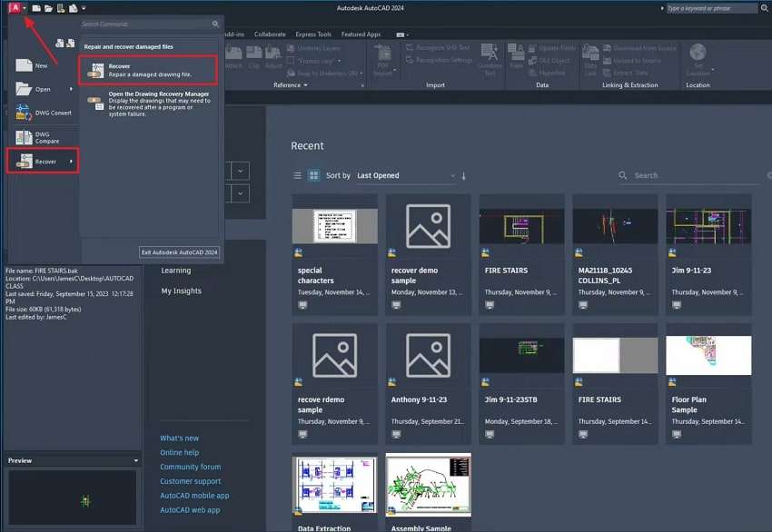Click Recognize SHX Text in Import panel
This screenshot has width=772, height=532.
[438, 48]
